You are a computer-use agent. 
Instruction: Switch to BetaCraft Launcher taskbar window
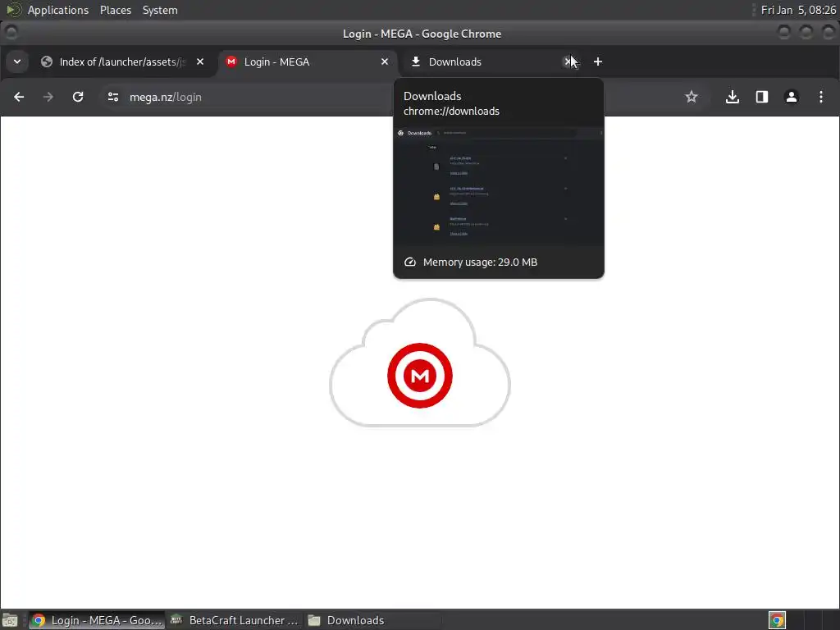coord(234,620)
